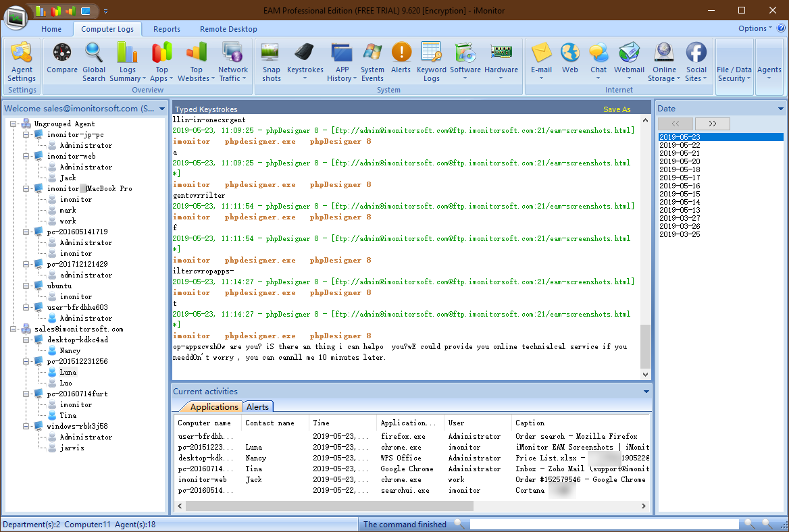Select user Luna in the tree

click(68, 373)
